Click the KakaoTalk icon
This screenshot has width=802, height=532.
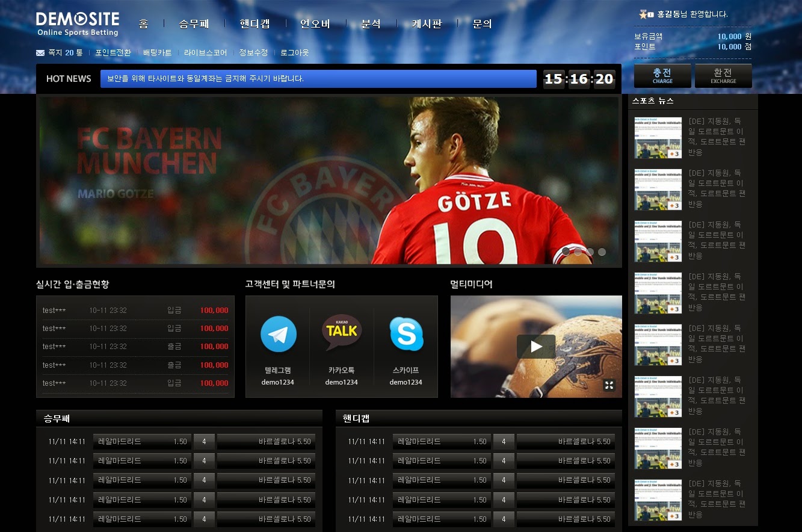(x=342, y=332)
